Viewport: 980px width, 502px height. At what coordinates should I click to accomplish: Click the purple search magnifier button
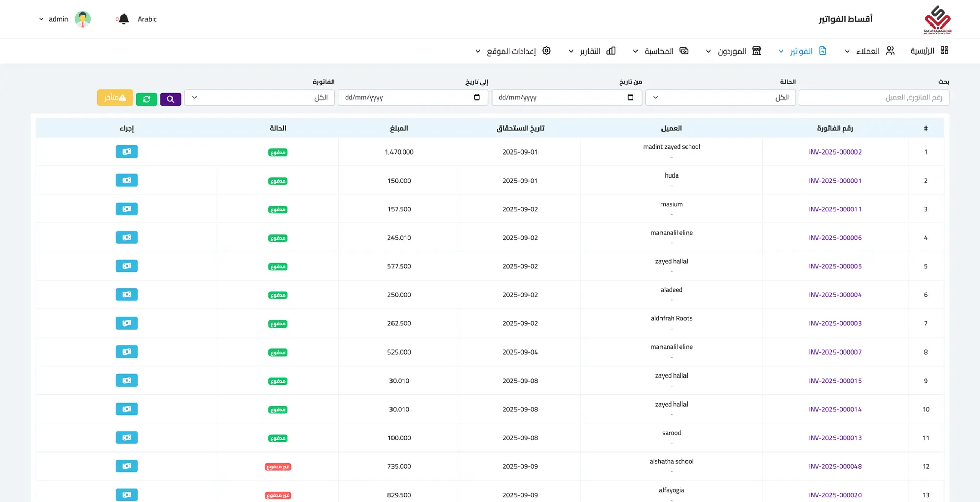pos(170,99)
